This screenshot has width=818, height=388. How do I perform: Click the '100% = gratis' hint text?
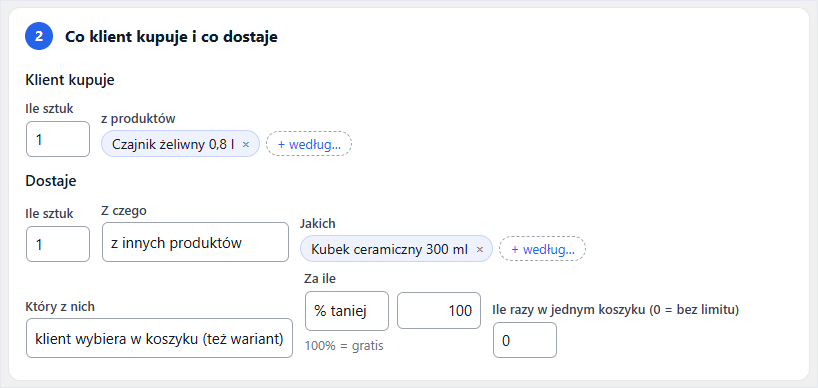[344, 345]
